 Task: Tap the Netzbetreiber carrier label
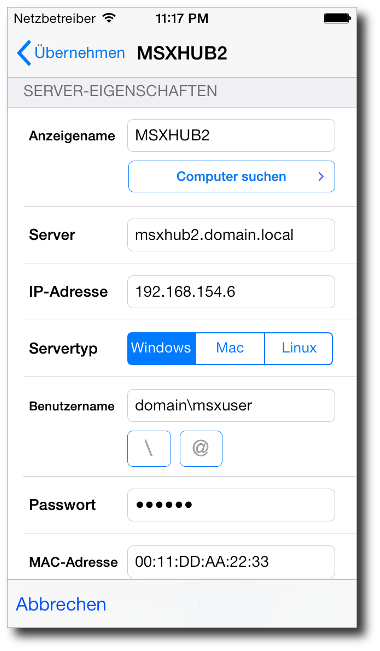click(55, 18)
